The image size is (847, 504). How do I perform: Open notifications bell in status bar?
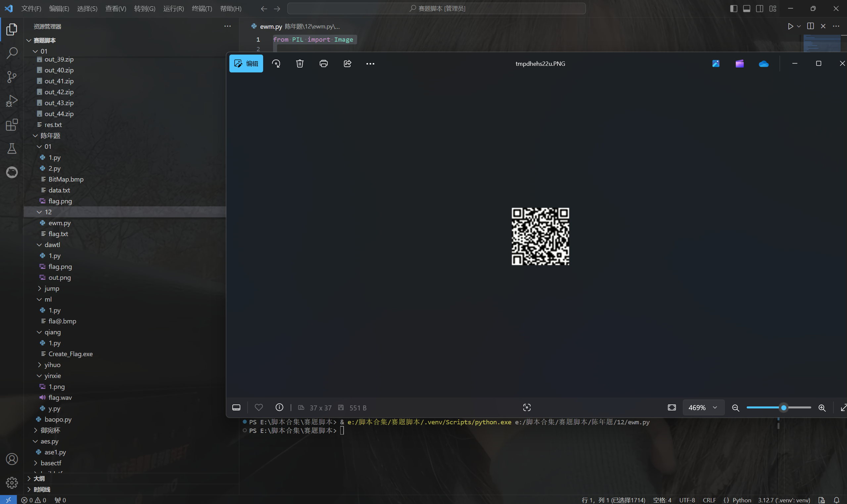tap(836, 500)
